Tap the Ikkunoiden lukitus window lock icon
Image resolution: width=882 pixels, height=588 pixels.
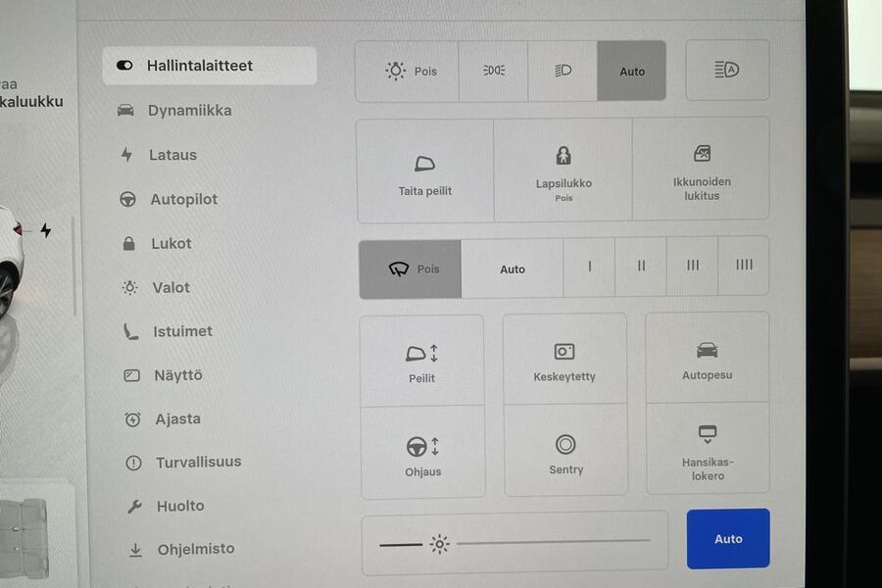pyautogui.click(x=702, y=167)
